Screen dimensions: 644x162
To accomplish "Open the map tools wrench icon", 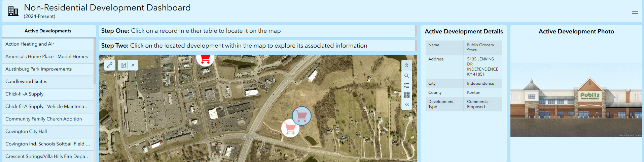I will (x=110, y=65).
